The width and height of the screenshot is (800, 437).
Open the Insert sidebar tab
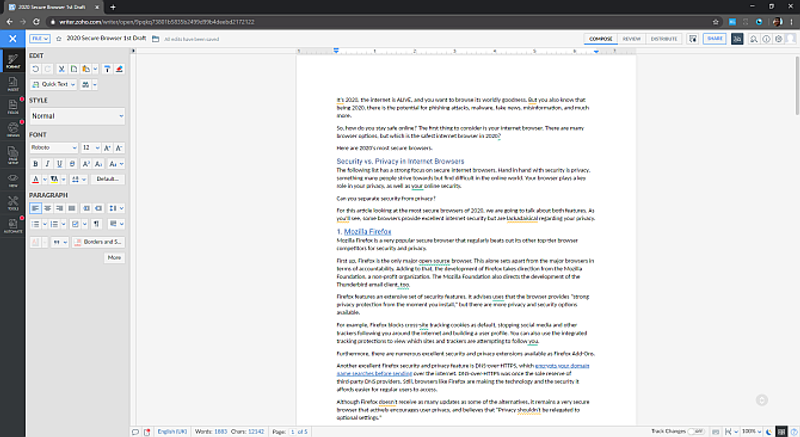(13, 84)
